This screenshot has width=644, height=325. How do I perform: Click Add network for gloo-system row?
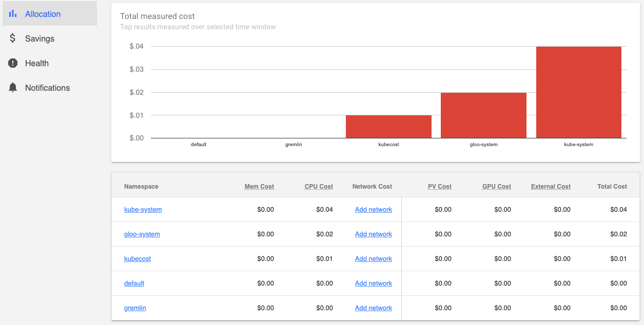[x=374, y=234]
